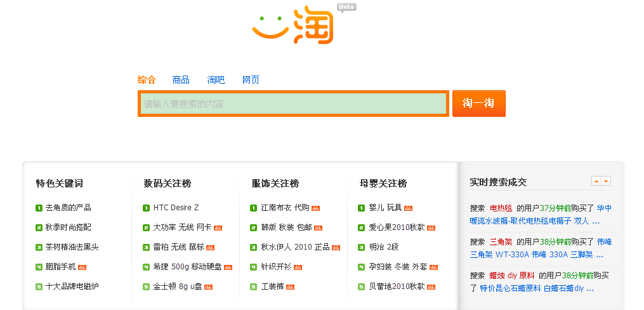Open trend chart icon beside 贝蕾地2010秋款

pyautogui.click(x=431, y=287)
